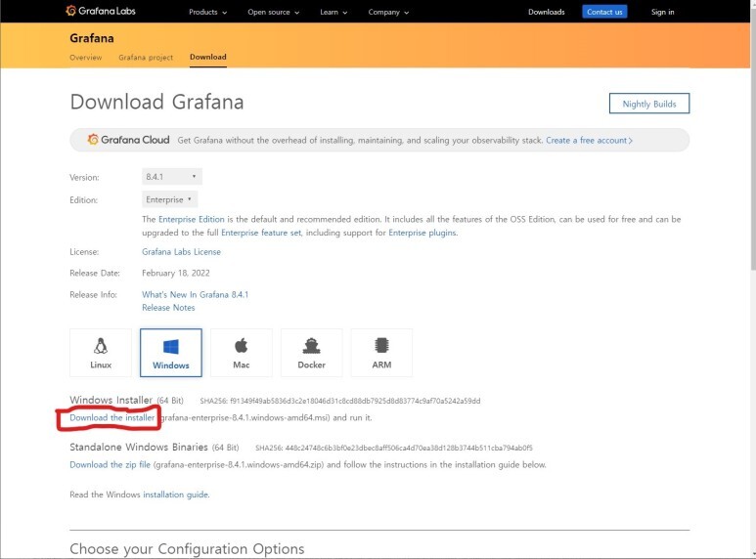Go to Downloads in top navigation
Screen dimensions: 756x559
click(x=547, y=12)
